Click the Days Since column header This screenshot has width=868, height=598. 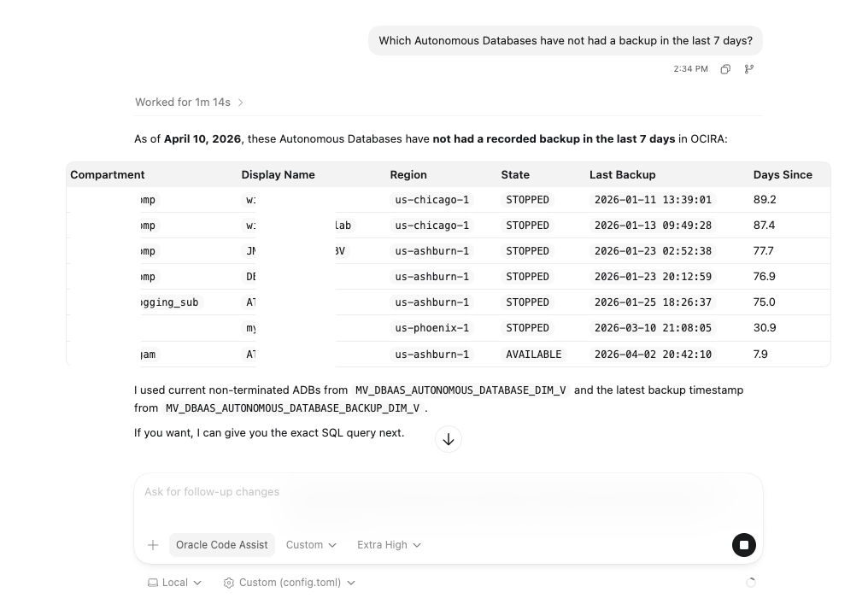click(x=783, y=175)
